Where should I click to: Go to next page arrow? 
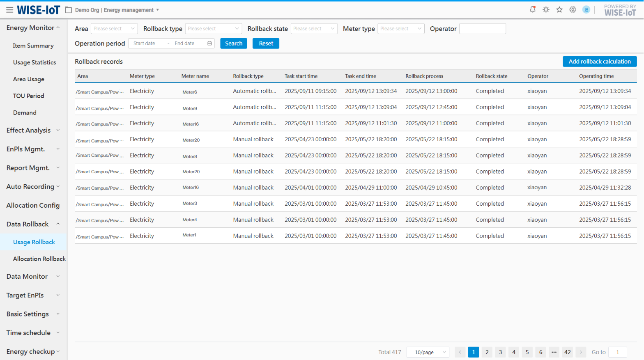point(581,352)
